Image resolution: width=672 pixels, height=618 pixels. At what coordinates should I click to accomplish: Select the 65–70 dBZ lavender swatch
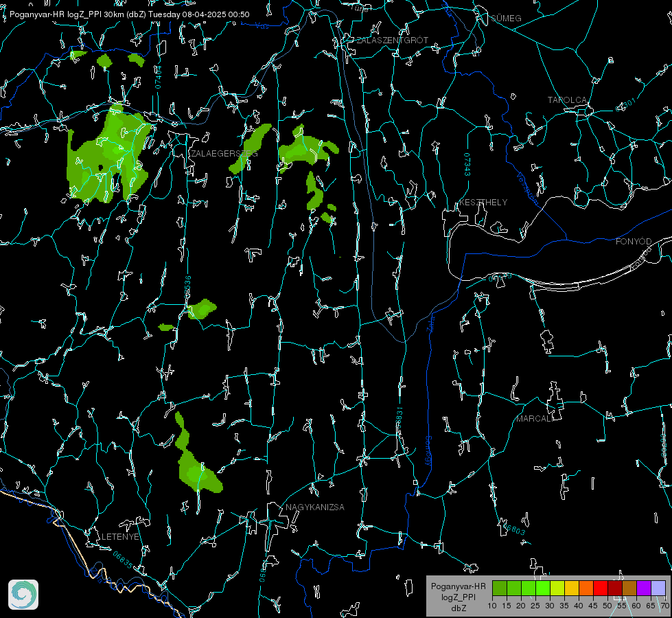pyautogui.click(x=658, y=588)
